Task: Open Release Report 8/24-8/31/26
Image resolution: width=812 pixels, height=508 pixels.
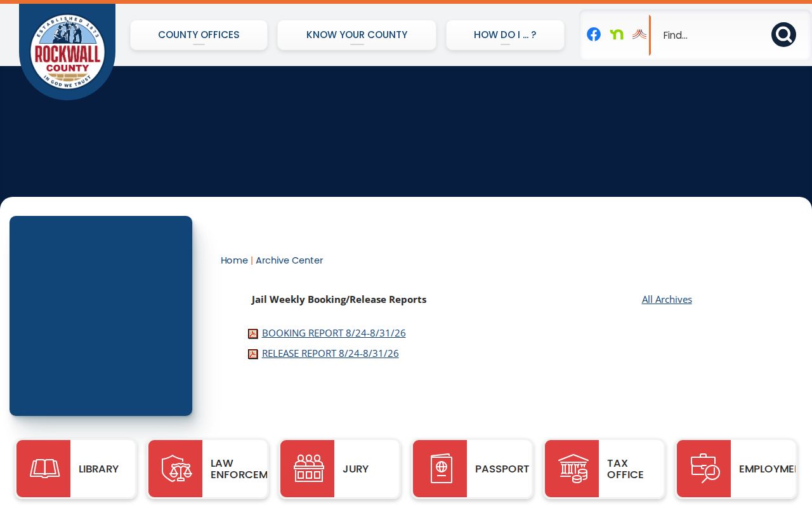Action: click(331, 354)
